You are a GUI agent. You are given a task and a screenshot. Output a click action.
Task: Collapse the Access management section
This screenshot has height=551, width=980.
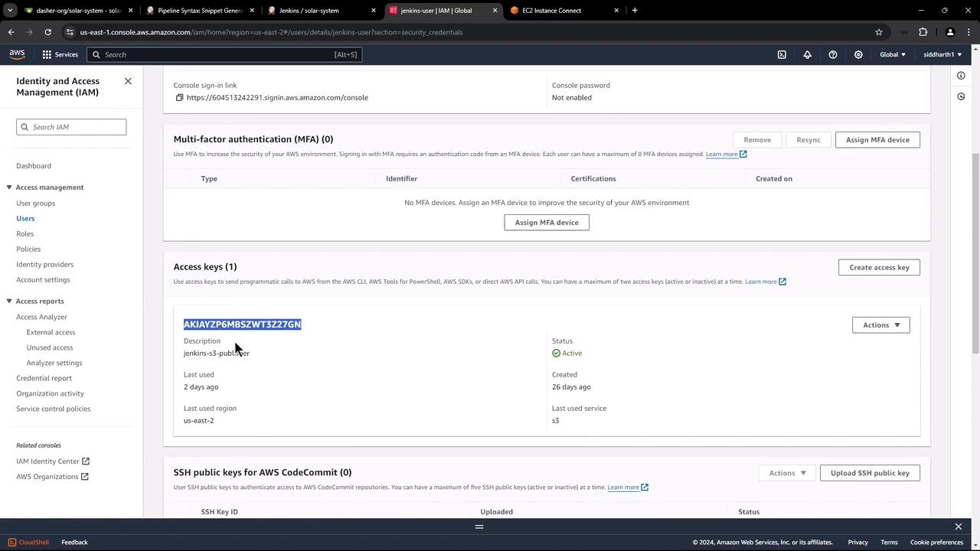[x=9, y=187]
